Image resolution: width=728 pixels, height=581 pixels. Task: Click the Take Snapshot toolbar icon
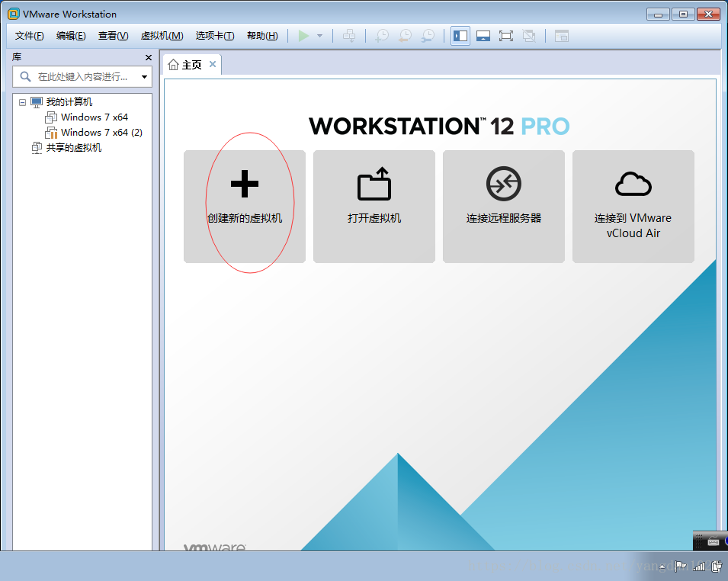point(382,36)
